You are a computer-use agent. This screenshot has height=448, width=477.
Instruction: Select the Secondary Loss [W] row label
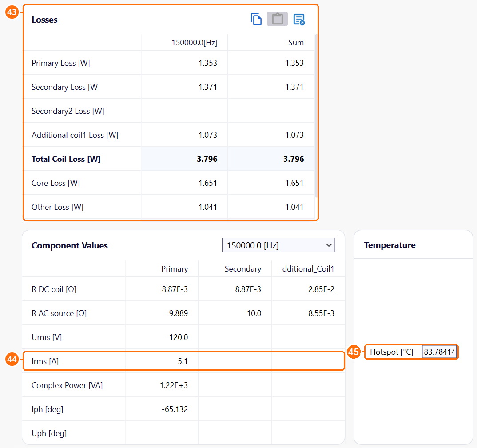(66, 87)
